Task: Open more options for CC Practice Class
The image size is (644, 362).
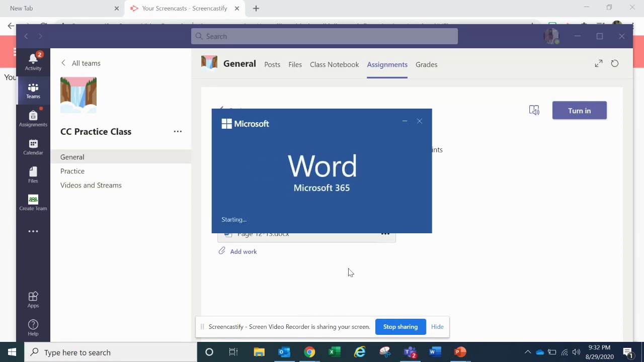Action: [178, 131]
